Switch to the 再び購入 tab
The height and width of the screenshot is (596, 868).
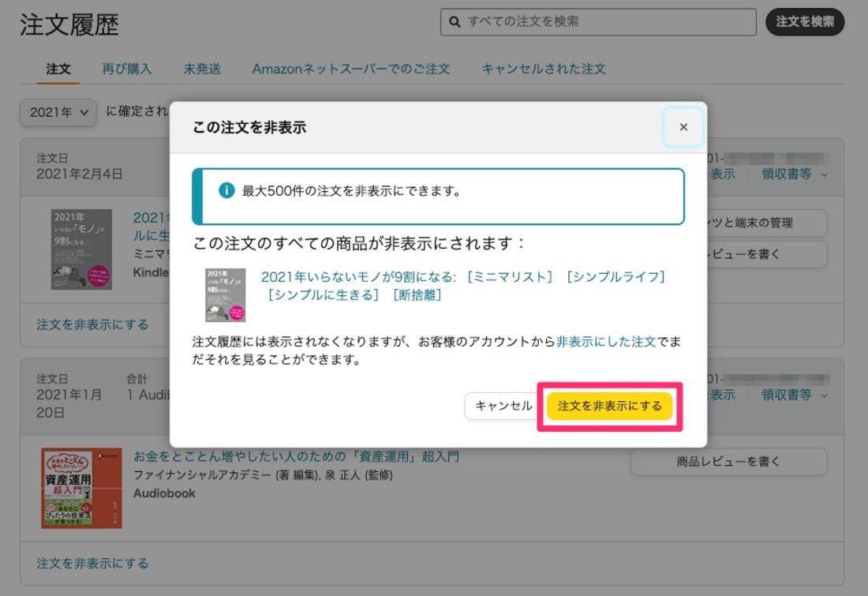point(127,69)
